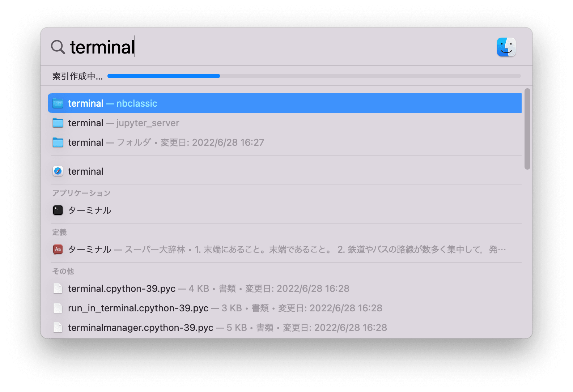Image resolution: width=573 pixels, height=392 pixels.
Task: Click the jupyter_server terminal folder icon
Action: click(58, 123)
